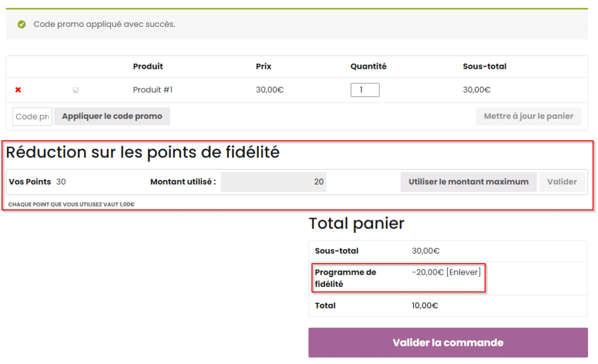Click the green success checkmark icon
Screen dimensions: 598x364
pyautogui.click(x=22, y=24)
